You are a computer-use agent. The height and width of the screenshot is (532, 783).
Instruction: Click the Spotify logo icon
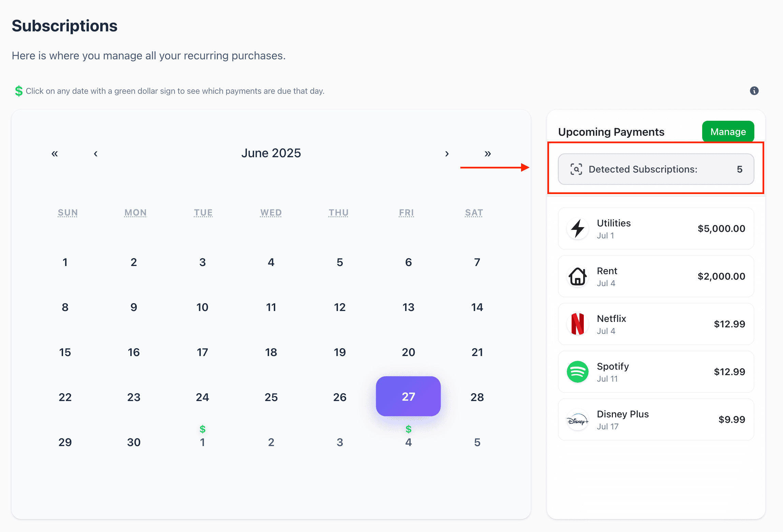[578, 372]
